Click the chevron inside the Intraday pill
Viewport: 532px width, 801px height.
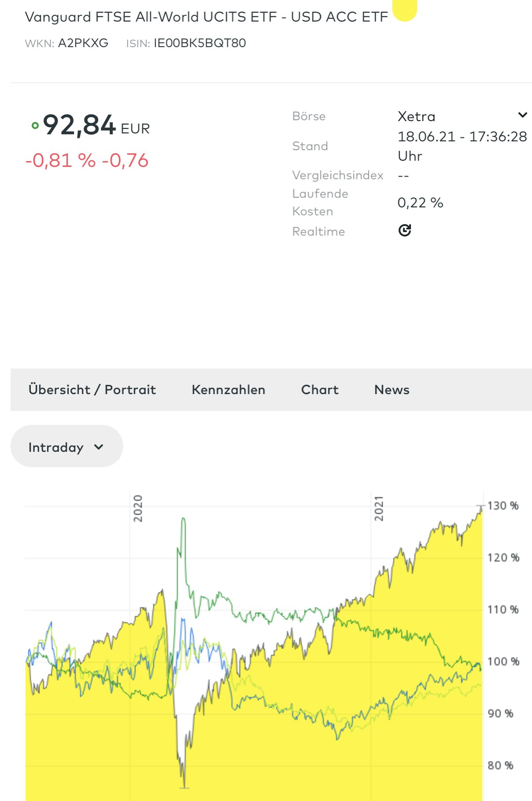(99, 447)
